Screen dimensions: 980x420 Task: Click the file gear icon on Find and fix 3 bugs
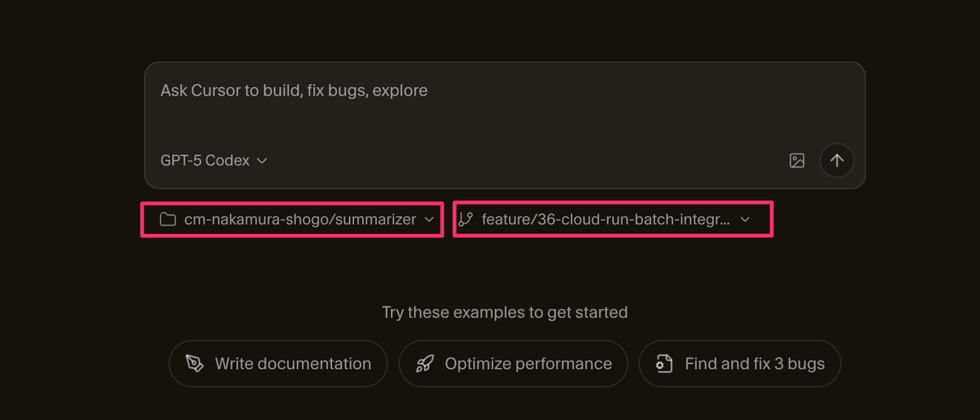tap(664, 364)
